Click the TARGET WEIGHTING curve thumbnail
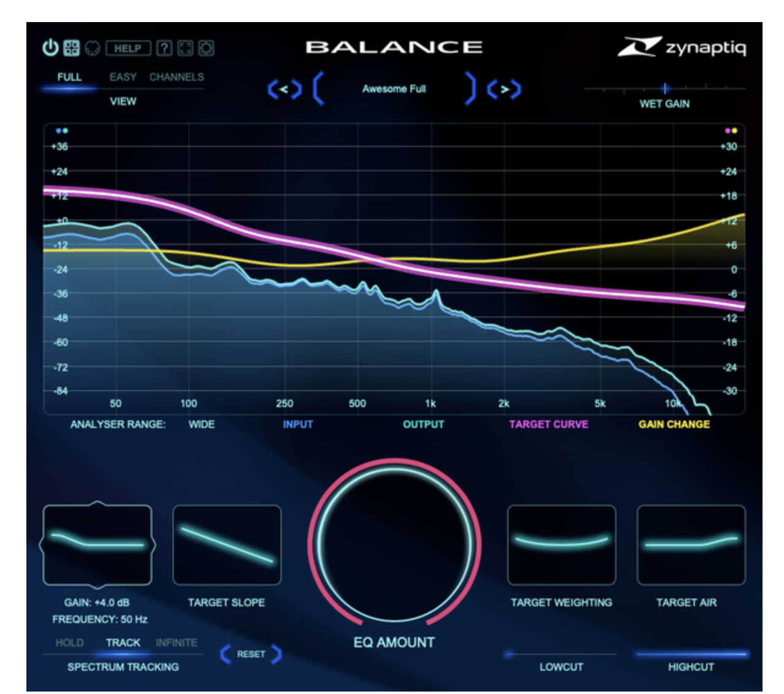 coord(561,544)
